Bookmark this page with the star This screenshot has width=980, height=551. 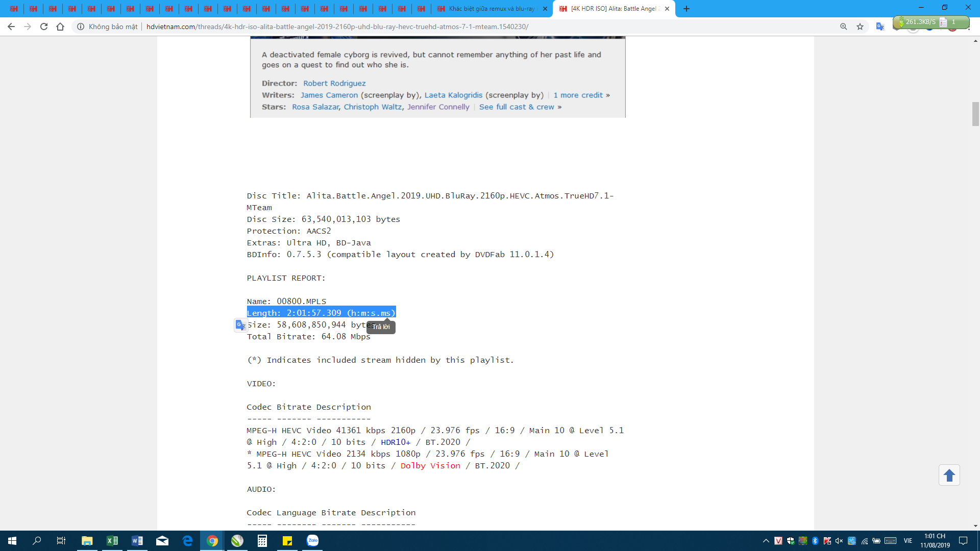pyautogui.click(x=860, y=27)
